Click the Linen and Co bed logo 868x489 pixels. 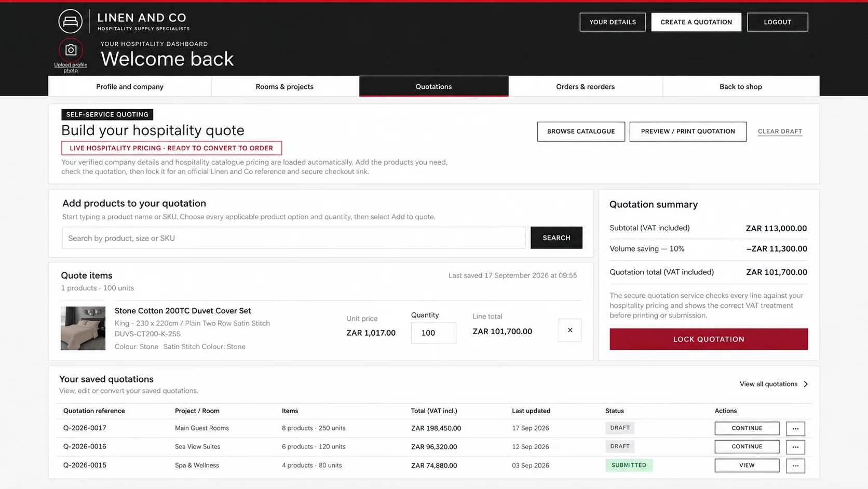click(x=71, y=21)
